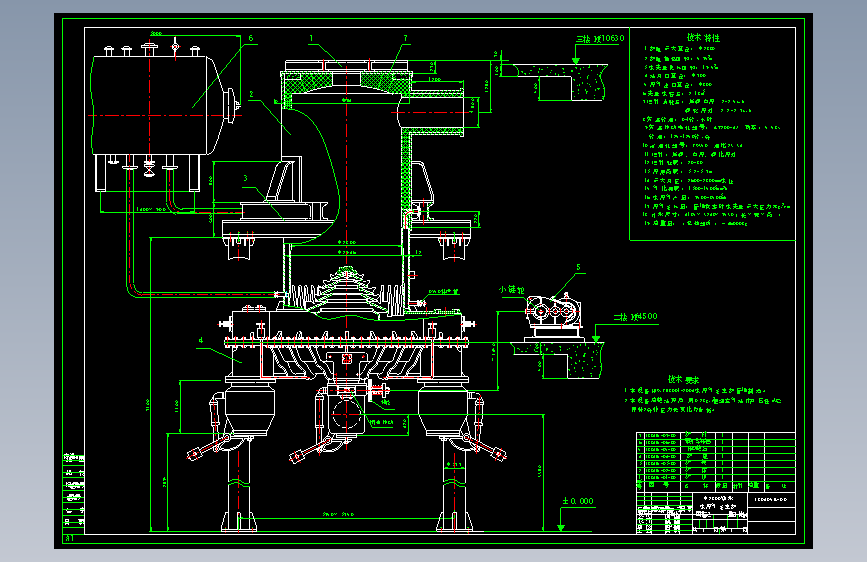This screenshot has width=867, height=562.
Task: Select the 三楼顶4500 elevation label
Action: point(635,317)
